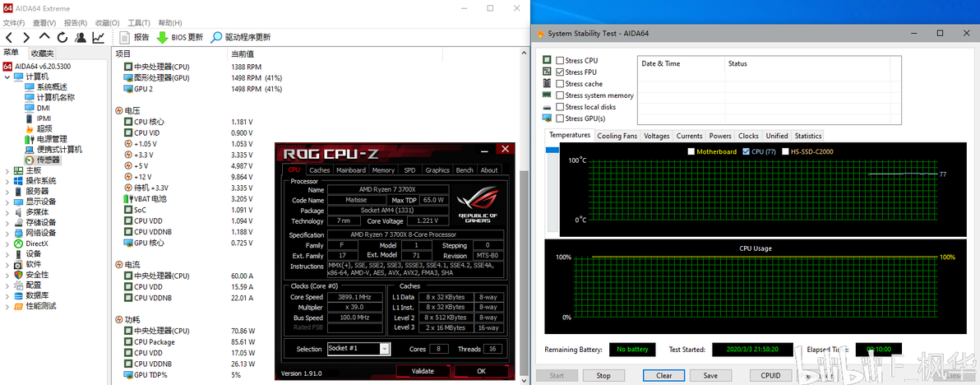The height and width of the screenshot is (385, 980).
Task: Open the 文件(F) menu
Action: coord(14,22)
